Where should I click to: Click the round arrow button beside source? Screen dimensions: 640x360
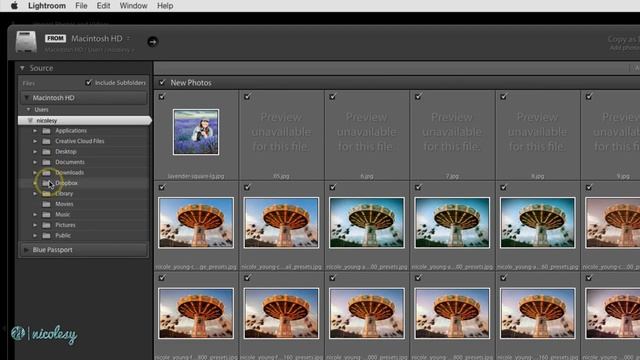153,42
